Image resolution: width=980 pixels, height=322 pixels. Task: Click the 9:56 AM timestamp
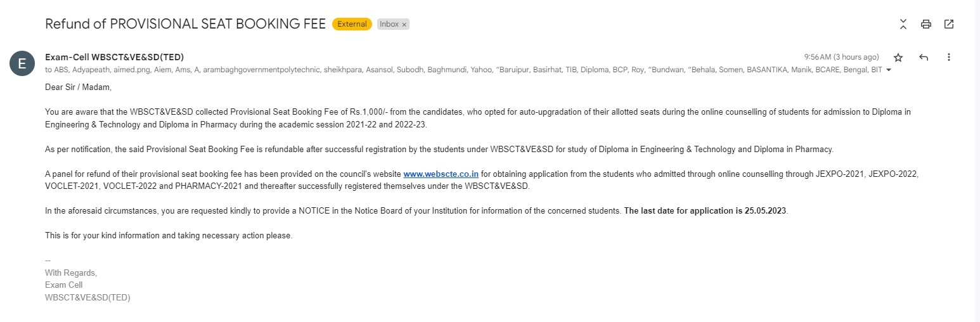(841, 57)
